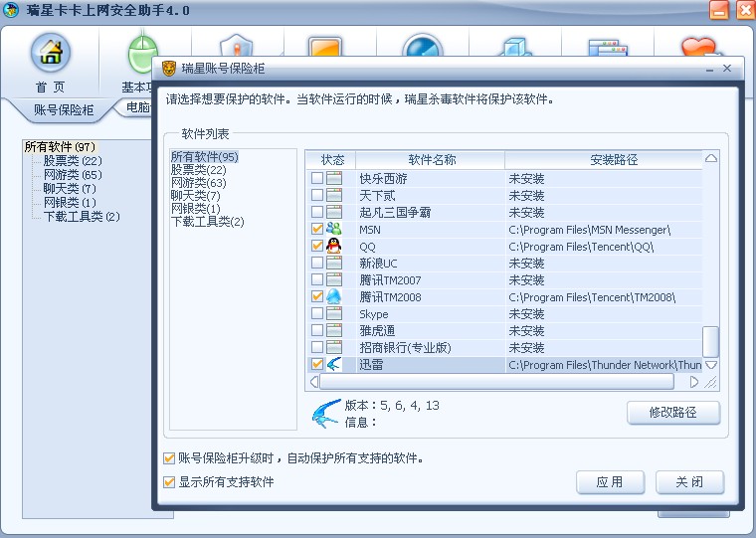756x538 pixels.
Task: Click the MSN buddies icon in list
Action: (333, 229)
